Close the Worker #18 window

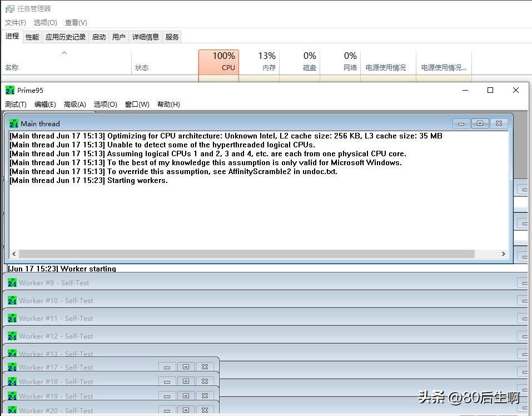point(205,382)
